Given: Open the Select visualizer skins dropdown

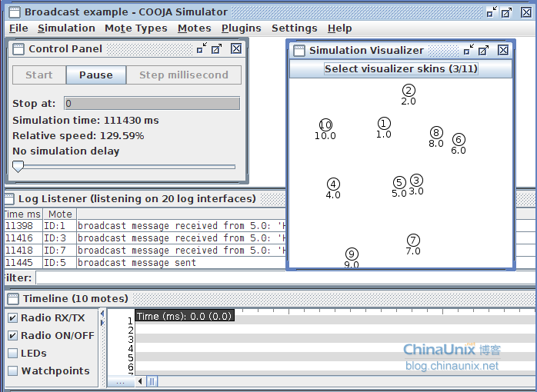Looking at the screenshot, I should 400,69.
